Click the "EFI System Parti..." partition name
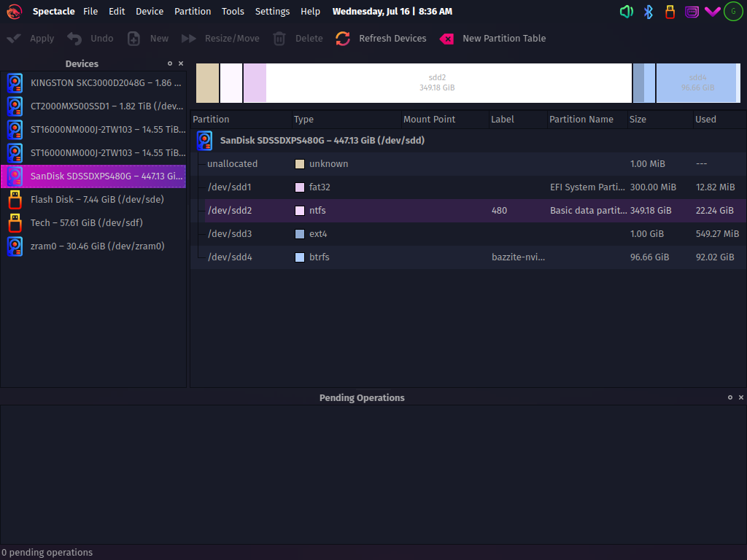 click(587, 187)
